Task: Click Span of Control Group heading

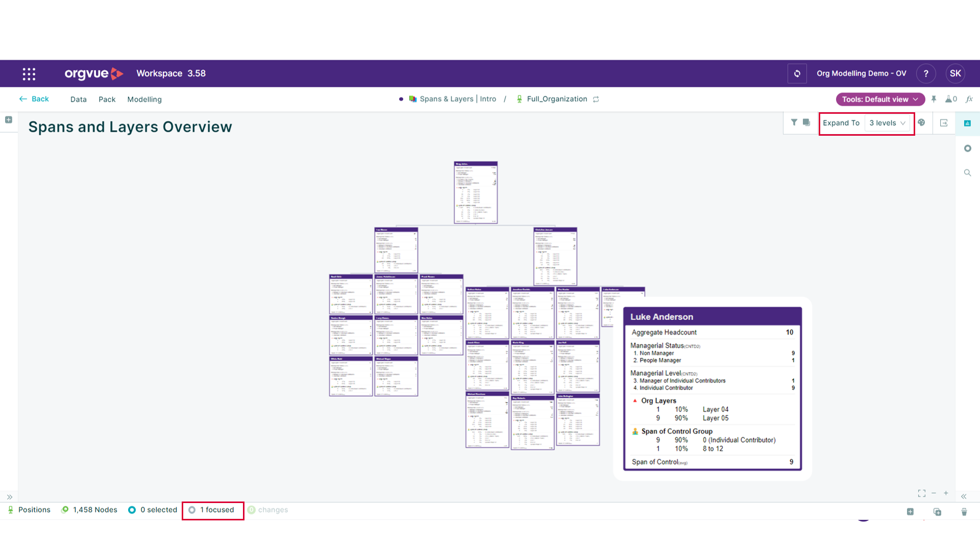Action: pos(677,431)
